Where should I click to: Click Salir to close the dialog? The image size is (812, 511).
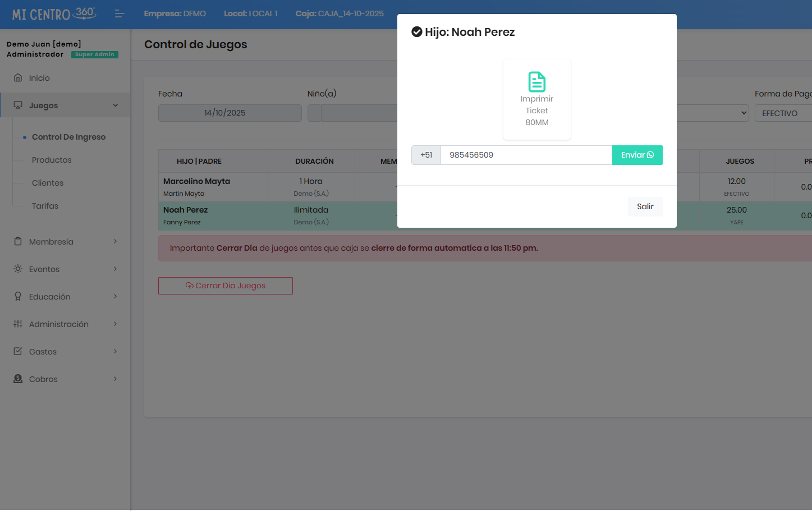645,206
